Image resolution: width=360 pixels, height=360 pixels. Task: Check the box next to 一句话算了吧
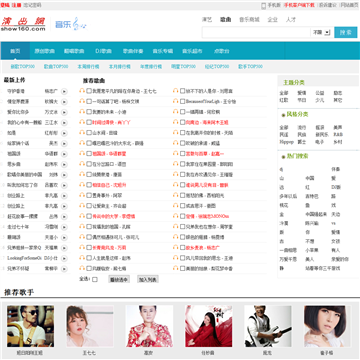[89, 101]
